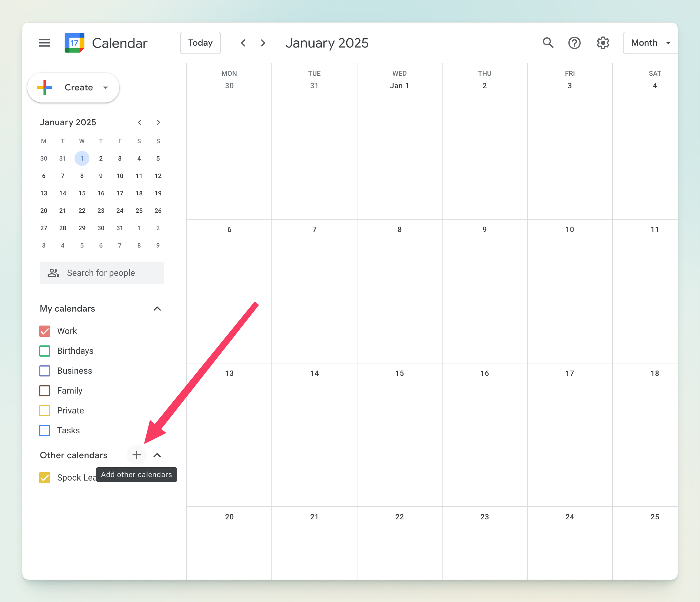Open the Month view dropdown

point(650,43)
